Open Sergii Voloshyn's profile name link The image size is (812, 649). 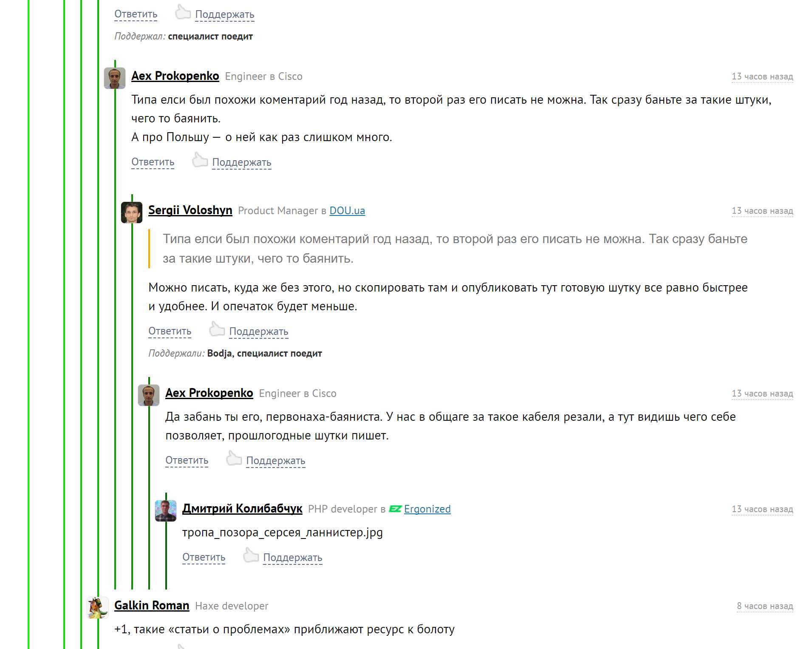pyautogui.click(x=190, y=210)
